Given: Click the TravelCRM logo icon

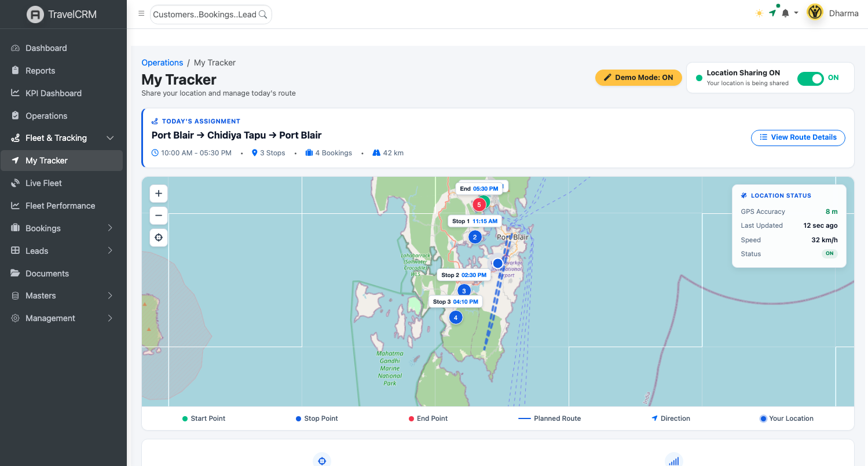Looking at the screenshot, I should [x=35, y=14].
